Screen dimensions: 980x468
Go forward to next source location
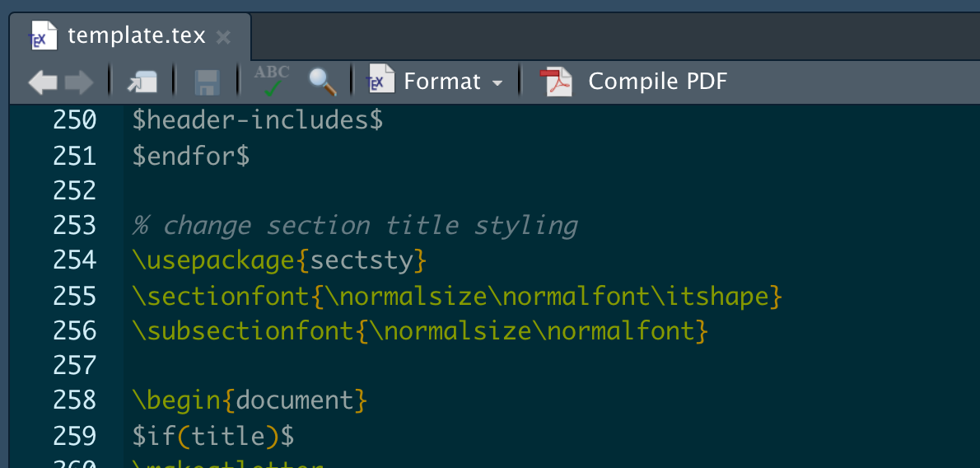coord(79,82)
